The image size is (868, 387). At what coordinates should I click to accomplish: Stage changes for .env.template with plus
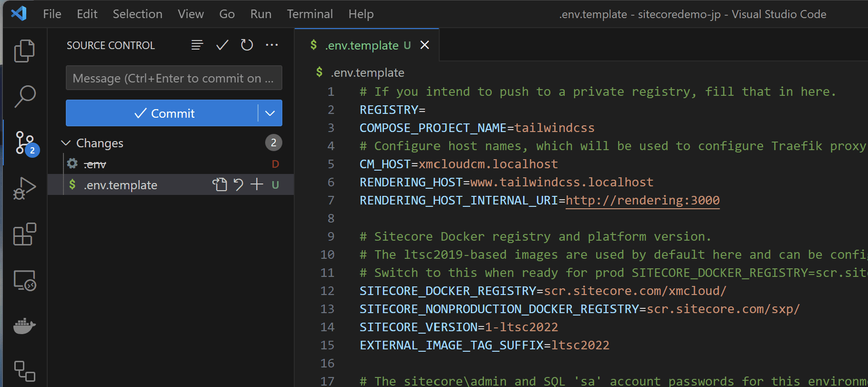tap(257, 184)
